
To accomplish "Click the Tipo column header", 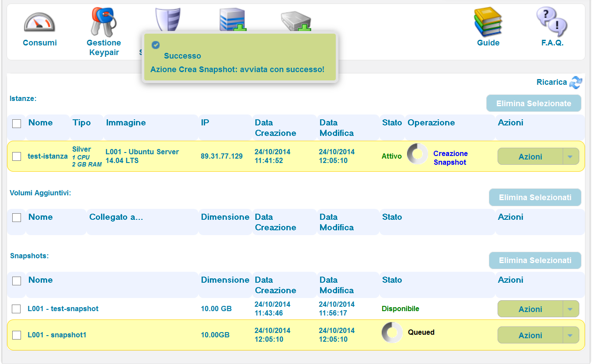I will click(82, 122).
